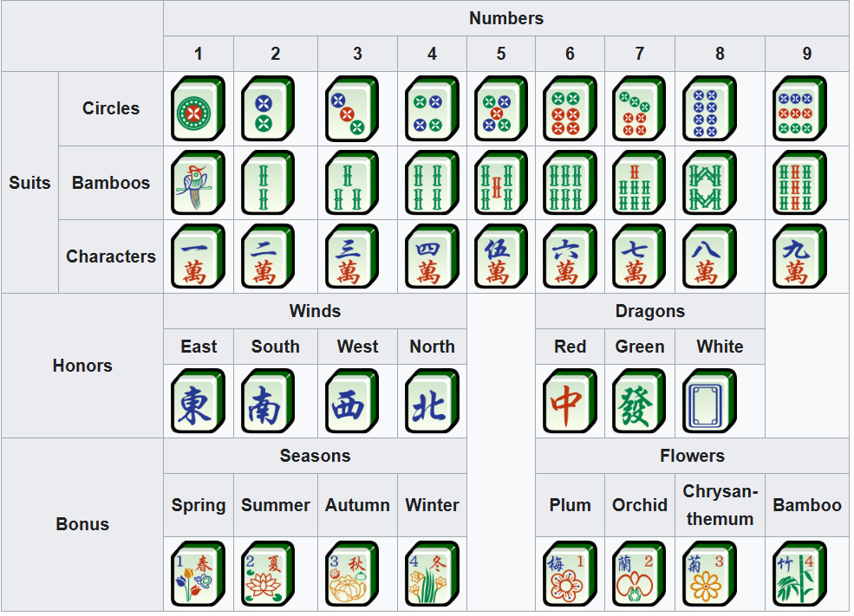Click the Honors row header
The width and height of the screenshot is (854, 616).
click(82, 366)
